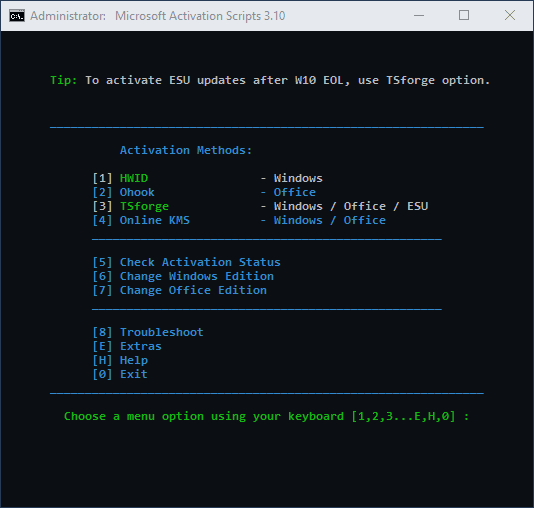Select the 'Help' menu line

(134, 361)
